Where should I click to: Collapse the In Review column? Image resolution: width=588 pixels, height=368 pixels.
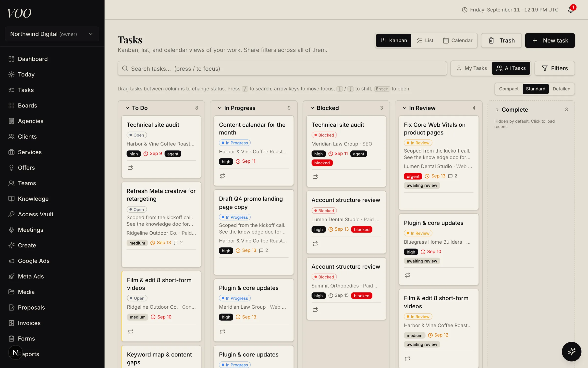(405, 108)
